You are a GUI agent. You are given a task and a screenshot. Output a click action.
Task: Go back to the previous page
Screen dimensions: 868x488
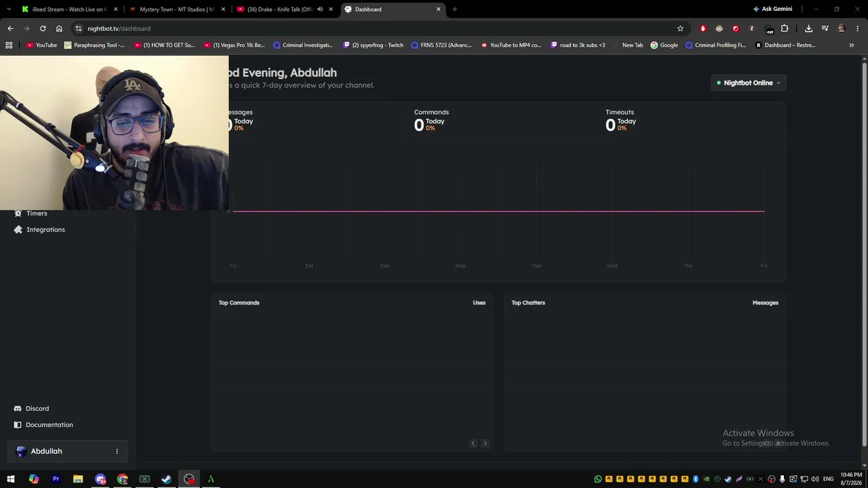click(10, 28)
